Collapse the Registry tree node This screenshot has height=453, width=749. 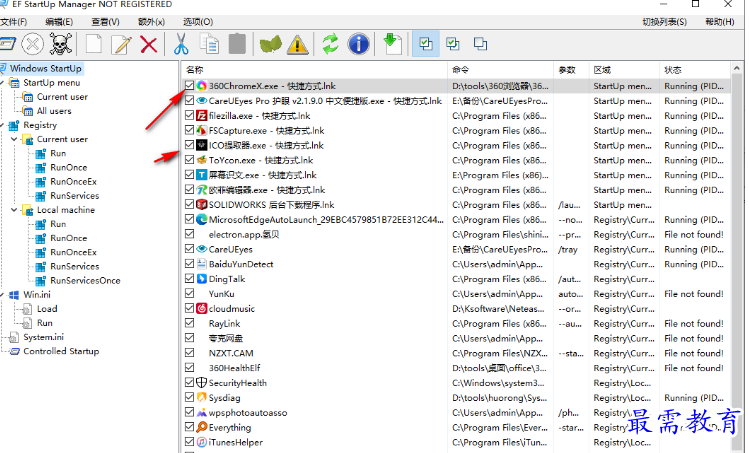point(2,125)
